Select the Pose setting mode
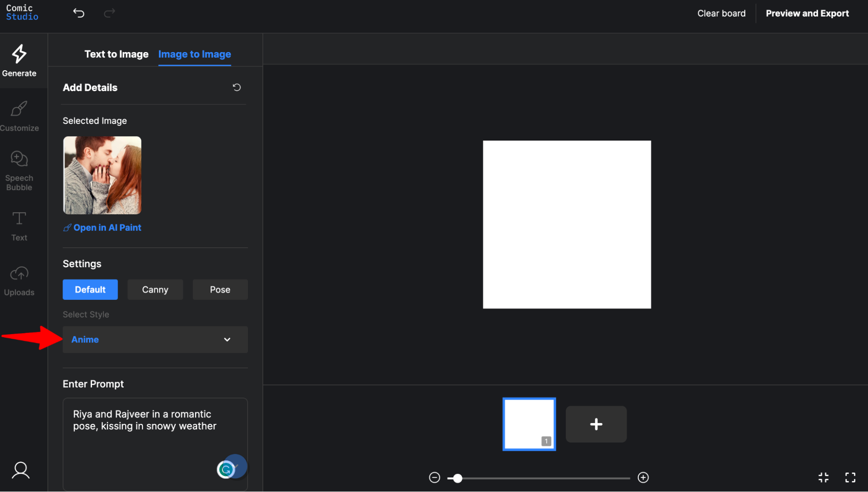 (220, 289)
